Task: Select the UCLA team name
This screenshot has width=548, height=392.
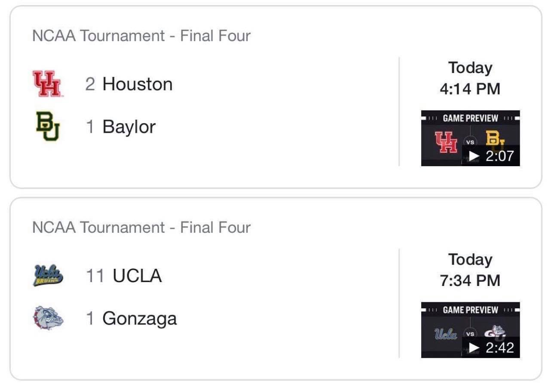Action: (137, 276)
